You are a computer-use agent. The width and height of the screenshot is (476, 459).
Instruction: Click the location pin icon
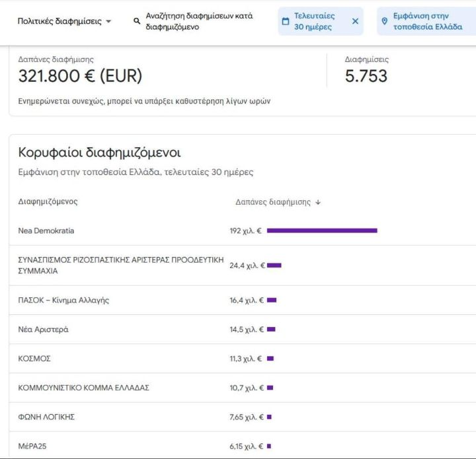tap(384, 21)
